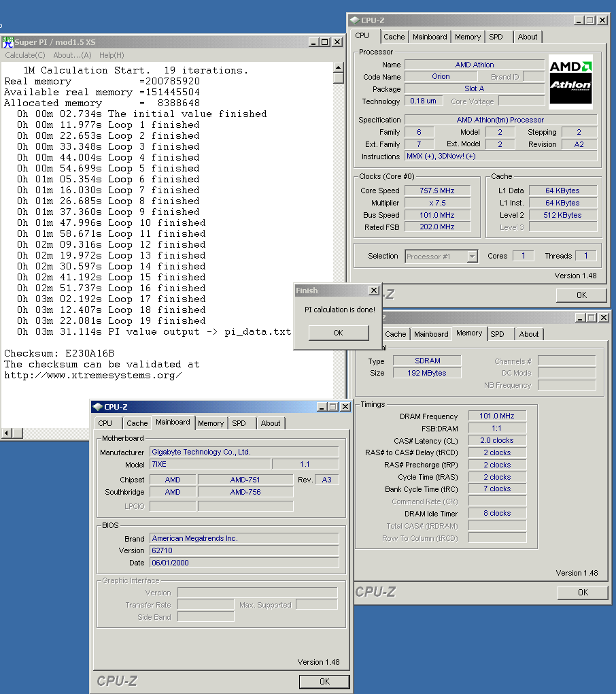Open SPD tab in CPU-Z Memory window

tap(497, 334)
